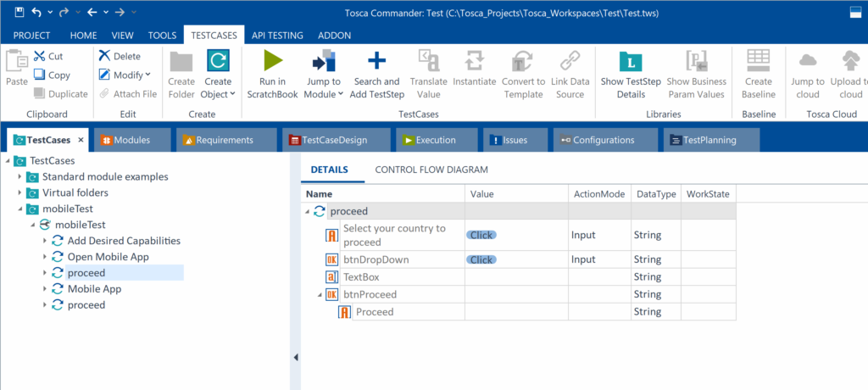Open the PROJECT ribbon tab
The image size is (868, 390).
[31, 36]
